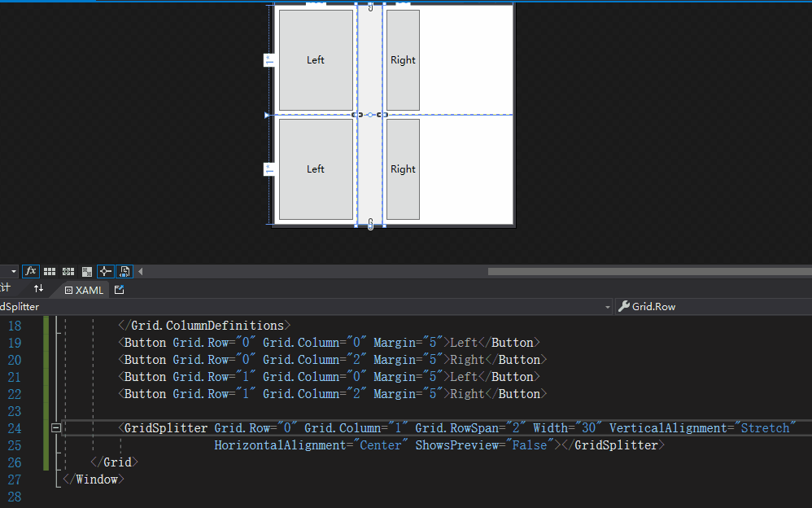Click the closing Window tag
This screenshot has height=508, width=812.
tap(94, 479)
